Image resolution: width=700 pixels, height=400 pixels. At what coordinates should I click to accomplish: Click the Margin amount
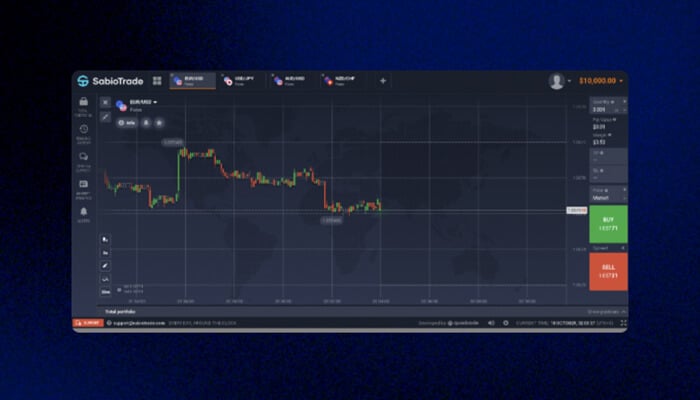coord(599,142)
